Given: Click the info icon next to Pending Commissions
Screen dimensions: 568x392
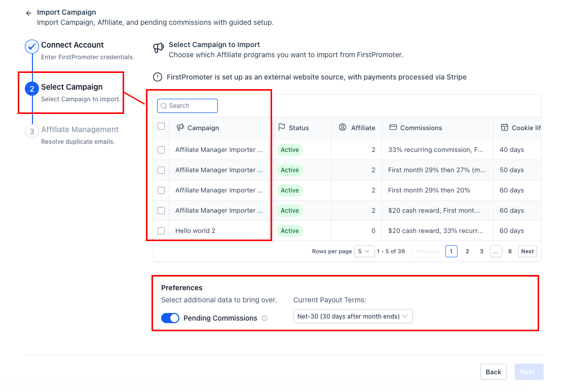Looking at the screenshot, I should click(x=264, y=318).
